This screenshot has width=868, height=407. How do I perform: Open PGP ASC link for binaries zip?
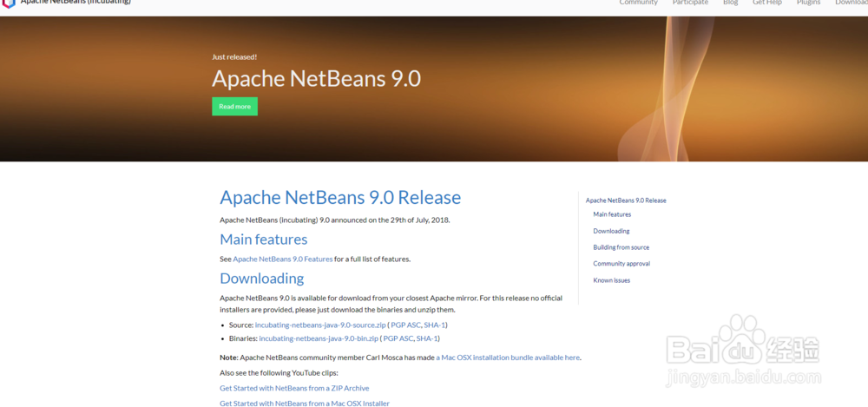pyautogui.click(x=398, y=338)
